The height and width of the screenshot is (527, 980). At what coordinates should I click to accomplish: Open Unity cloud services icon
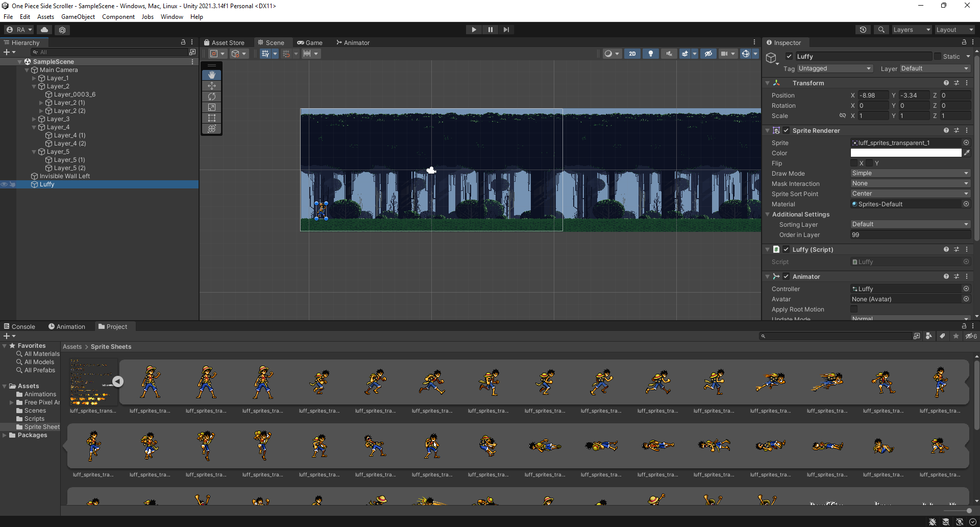(x=44, y=30)
